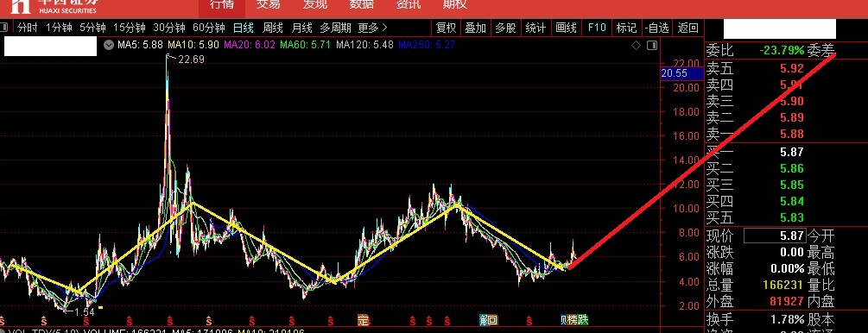This screenshot has width=868, height=333.
Task: Select the 周线 weekly chart period
Action: tap(273, 28)
